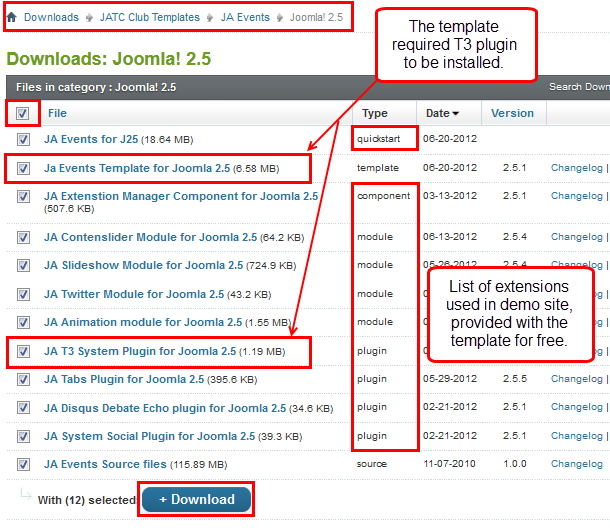
Task: Open JA Twitter Module for Joomla 2.5
Action: 134,295
